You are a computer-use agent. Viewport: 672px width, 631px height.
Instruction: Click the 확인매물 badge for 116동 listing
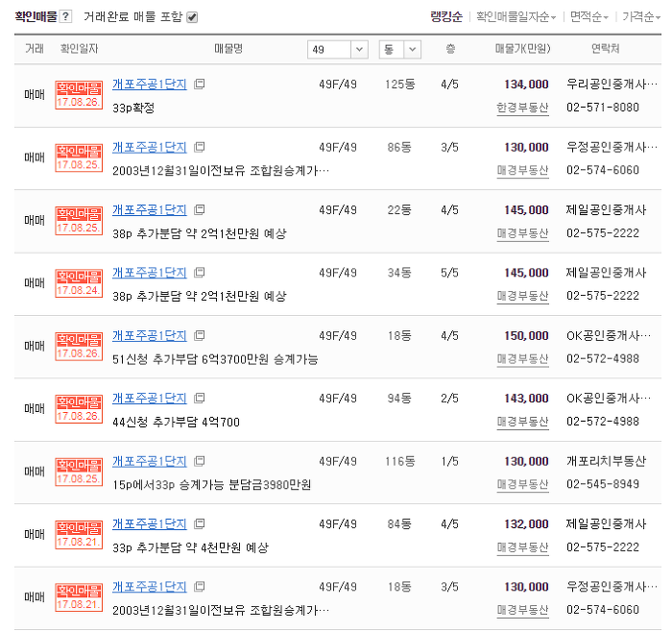tap(79, 472)
